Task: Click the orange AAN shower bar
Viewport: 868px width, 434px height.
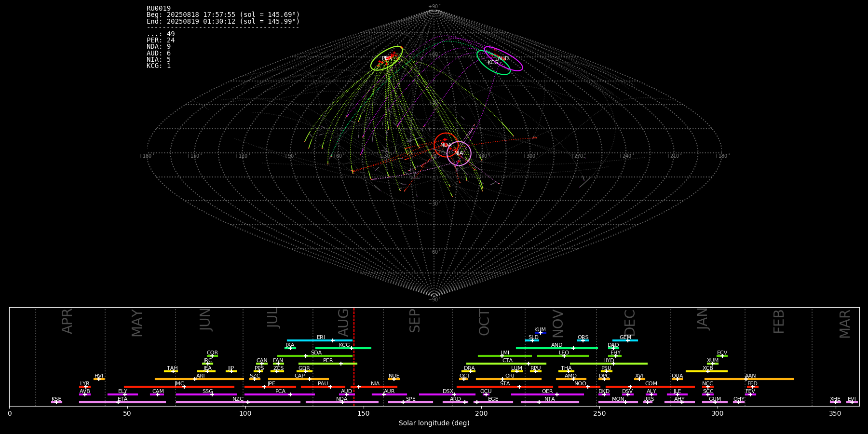Action: coord(748,379)
